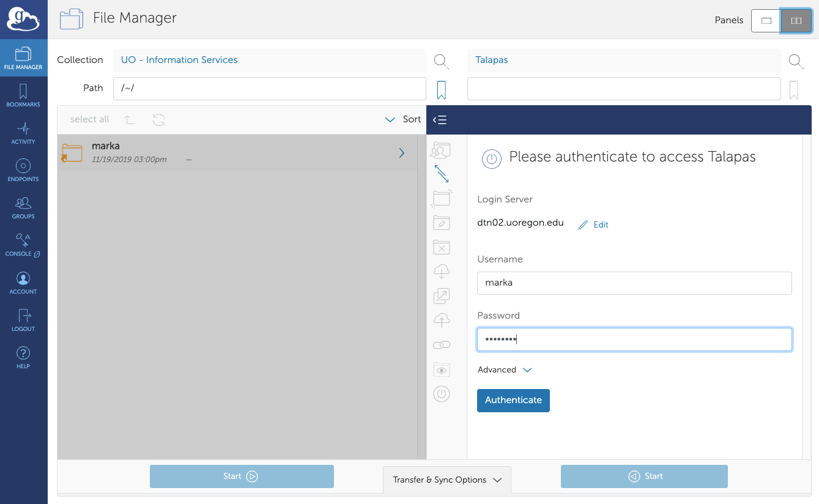Click the New Folder icon
The image size is (819, 504).
click(441, 198)
